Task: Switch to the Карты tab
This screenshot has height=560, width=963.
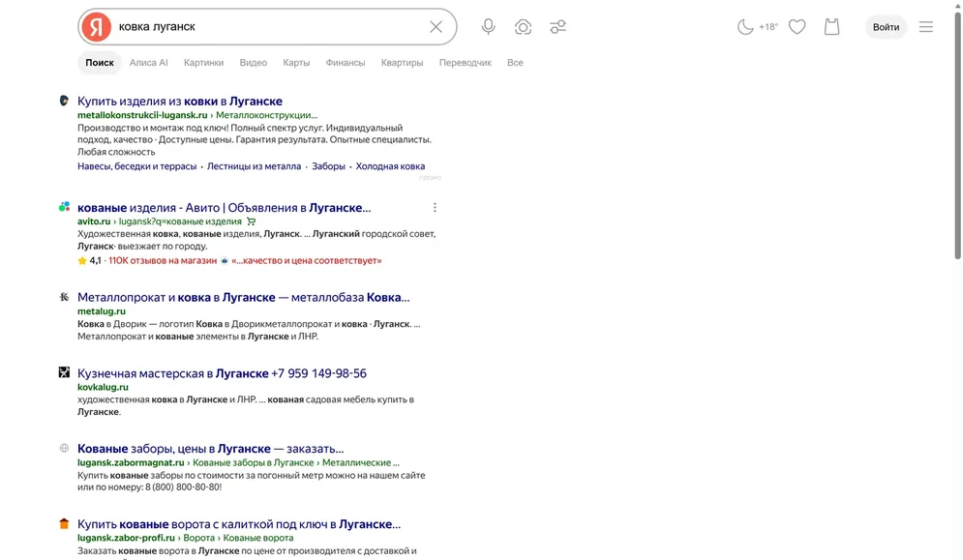Action: coord(296,63)
